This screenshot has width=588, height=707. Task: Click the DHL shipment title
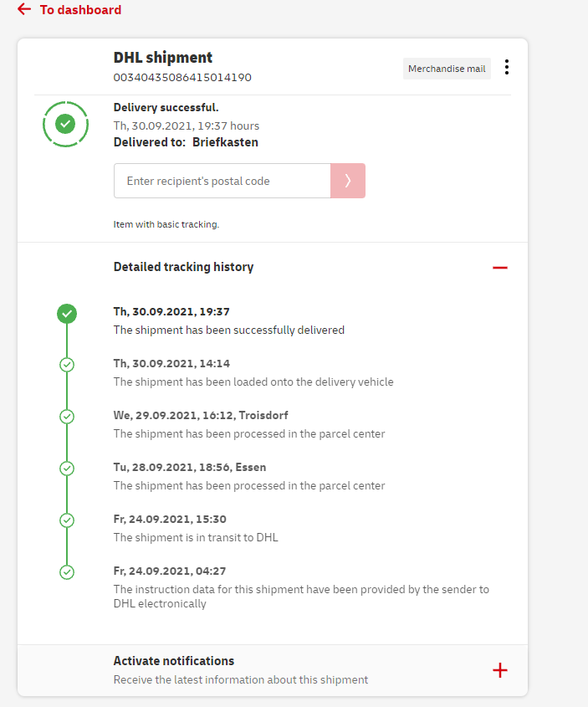[163, 58]
